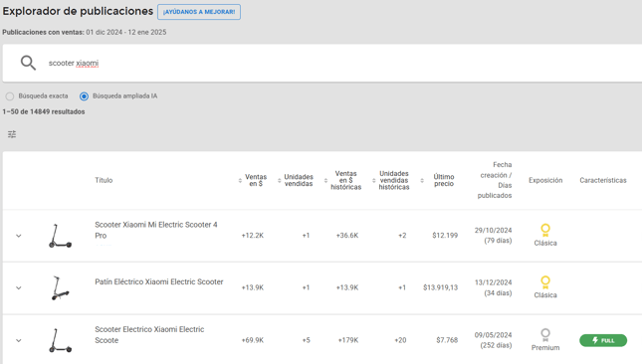This screenshot has height=364, width=642.
Task: Click the Título column header
Action: coord(104,180)
